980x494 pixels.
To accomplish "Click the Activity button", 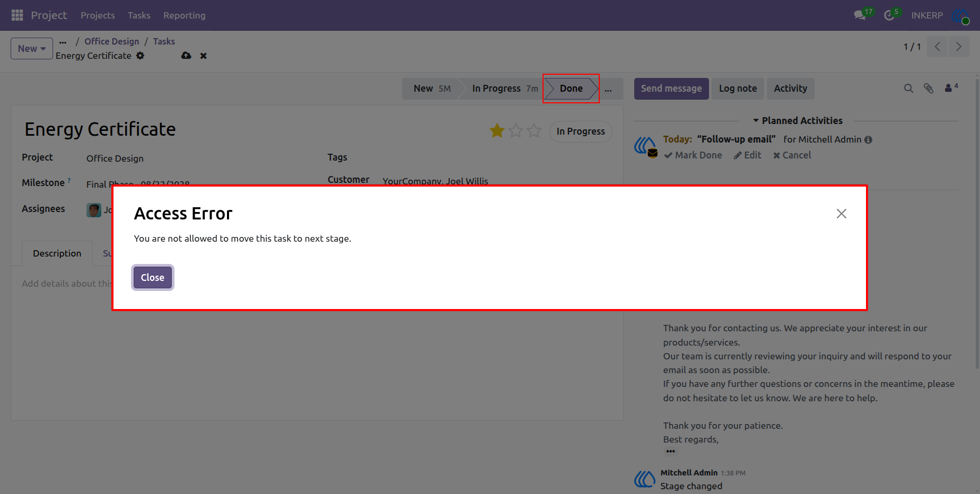I will pyautogui.click(x=790, y=89).
